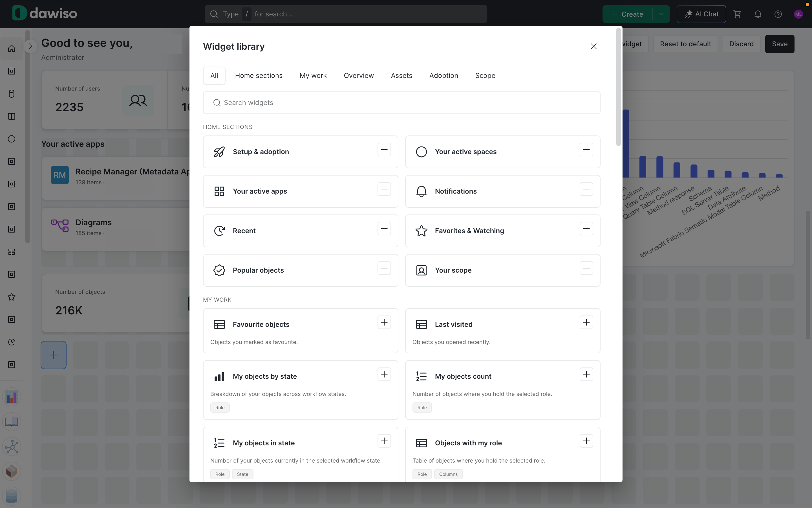Remove the Your active spaces section
The height and width of the screenshot is (508, 812).
586,150
